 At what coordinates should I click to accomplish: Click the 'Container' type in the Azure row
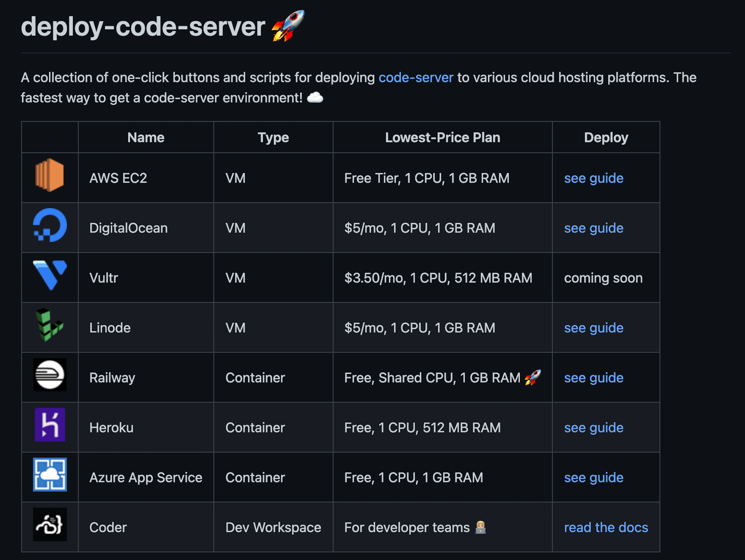click(255, 478)
